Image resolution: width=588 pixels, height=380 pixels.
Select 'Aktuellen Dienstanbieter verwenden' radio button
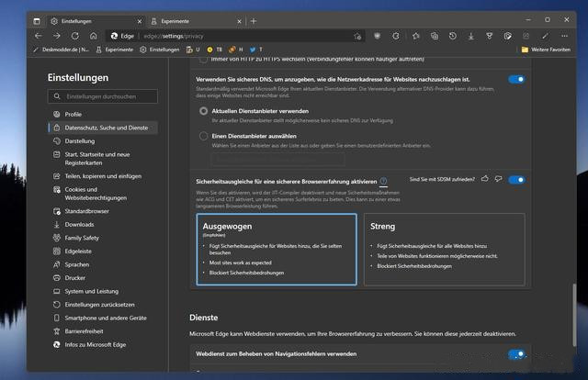[204, 110]
